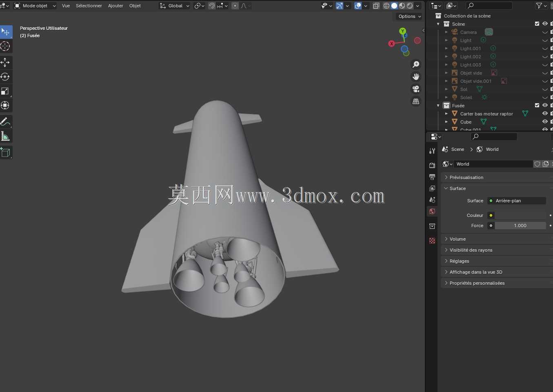
Task: Open the Collection properties tab
Action: [x=432, y=226]
